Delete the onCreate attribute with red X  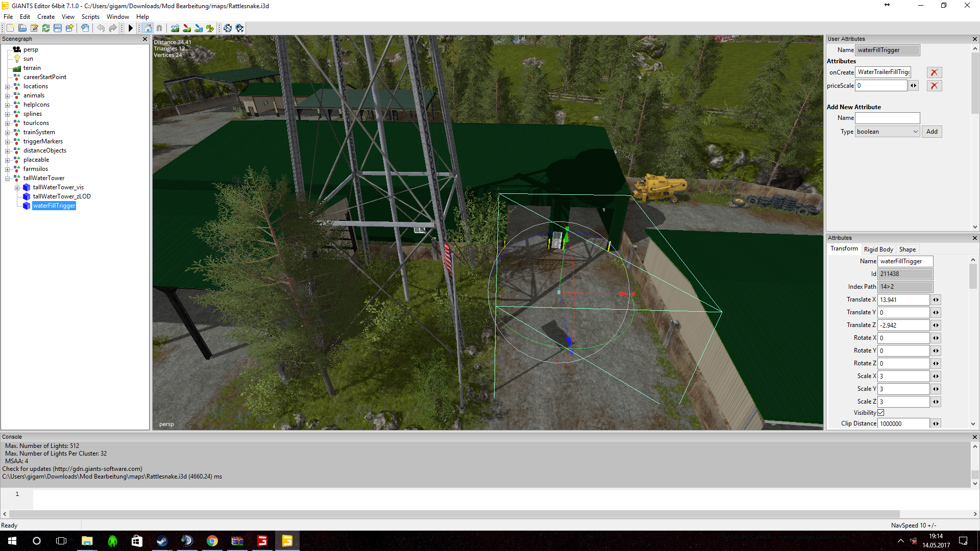(934, 72)
